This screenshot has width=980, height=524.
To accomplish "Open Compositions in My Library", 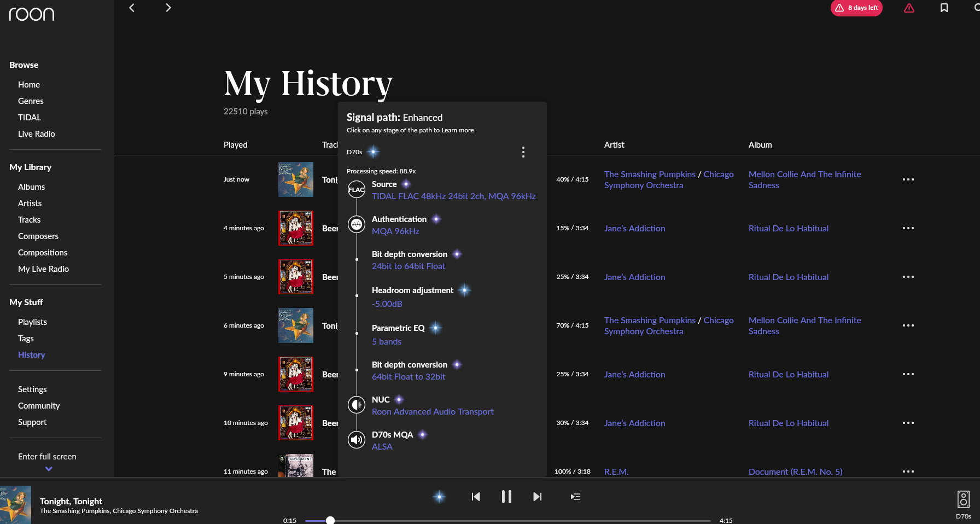I will click(x=43, y=253).
